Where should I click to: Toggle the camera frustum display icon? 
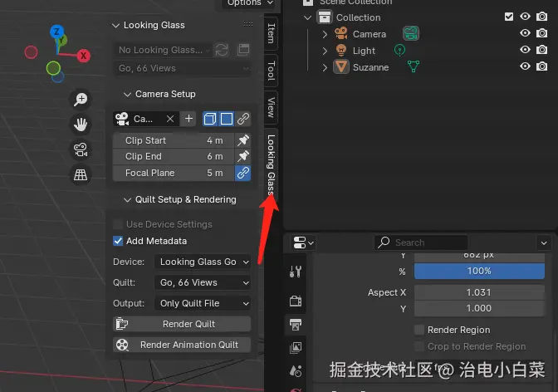click(x=210, y=119)
